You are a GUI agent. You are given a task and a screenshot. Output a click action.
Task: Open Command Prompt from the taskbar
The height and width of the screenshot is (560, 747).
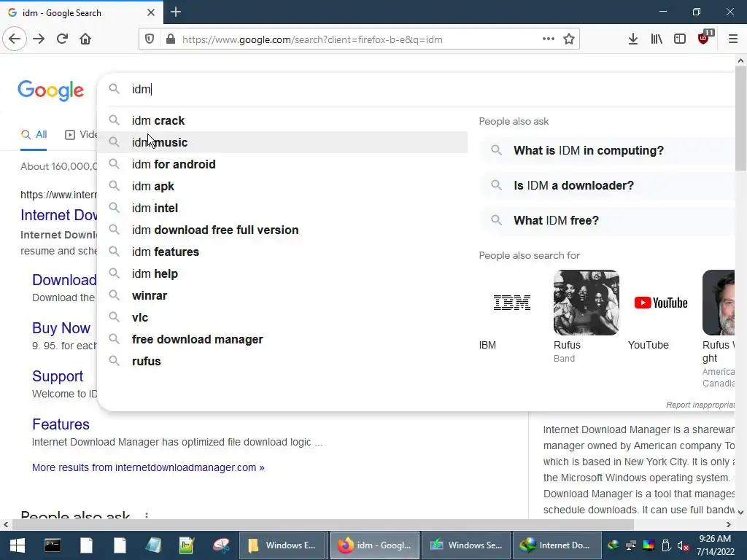[x=53, y=545]
